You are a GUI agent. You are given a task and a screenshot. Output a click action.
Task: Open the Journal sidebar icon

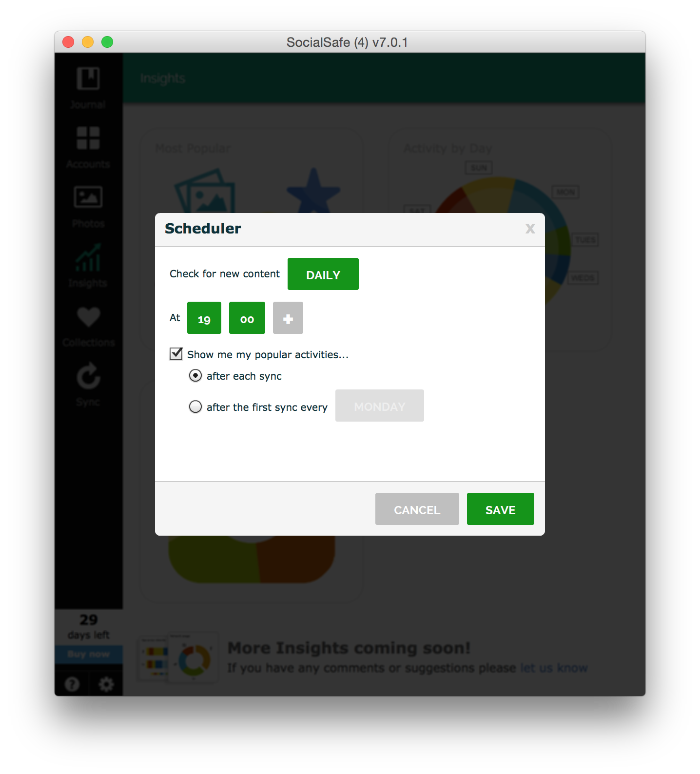(88, 78)
